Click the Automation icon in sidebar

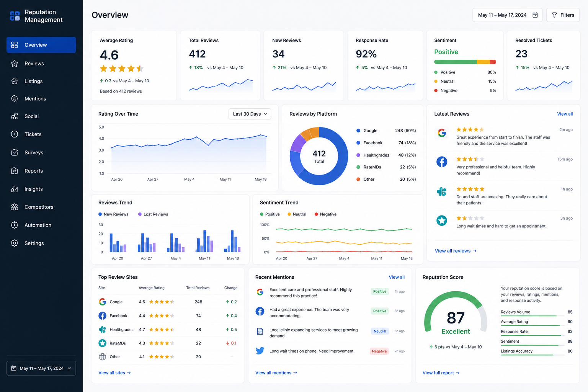click(x=15, y=225)
